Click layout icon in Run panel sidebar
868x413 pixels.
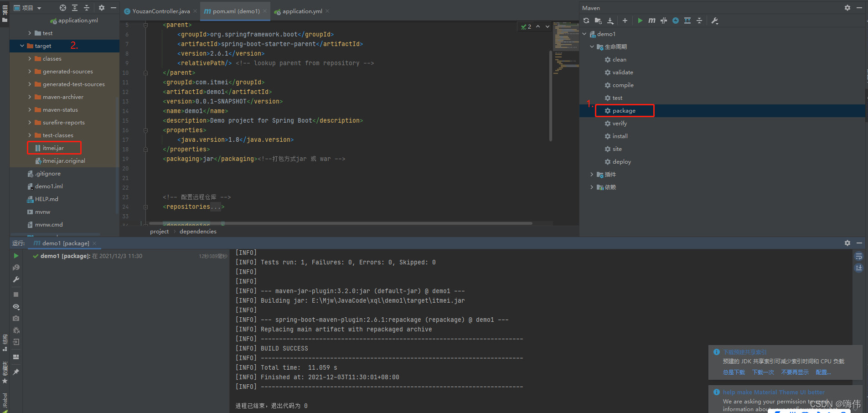coord(16,357)
